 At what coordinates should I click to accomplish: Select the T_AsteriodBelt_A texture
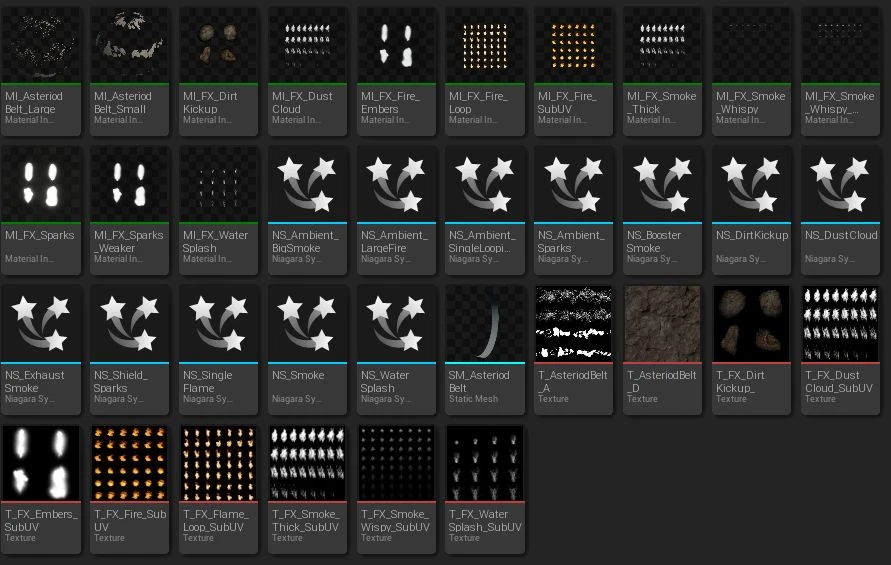573,350
